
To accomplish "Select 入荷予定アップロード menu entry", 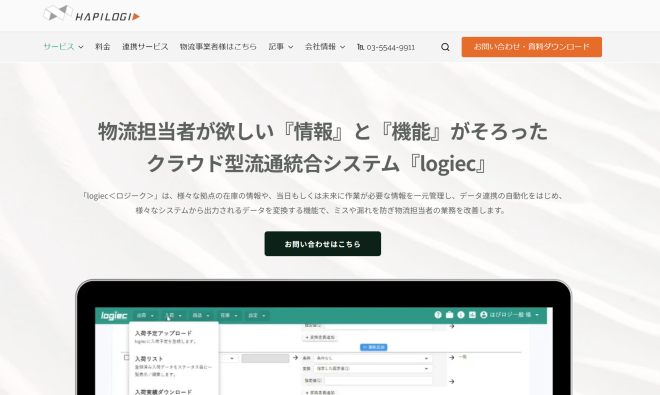I will click(x=163, y=333).
